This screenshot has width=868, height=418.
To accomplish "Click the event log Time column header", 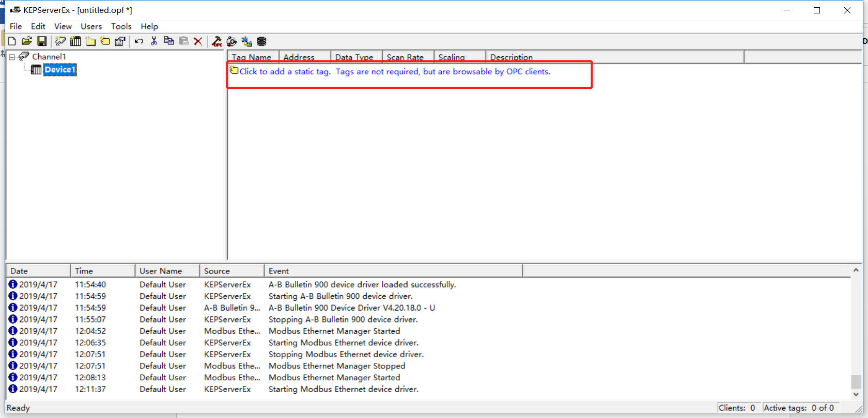I will coord(103,270).
